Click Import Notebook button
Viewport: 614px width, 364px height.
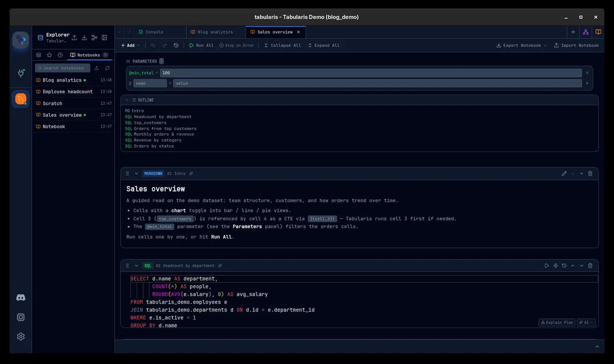576,46
